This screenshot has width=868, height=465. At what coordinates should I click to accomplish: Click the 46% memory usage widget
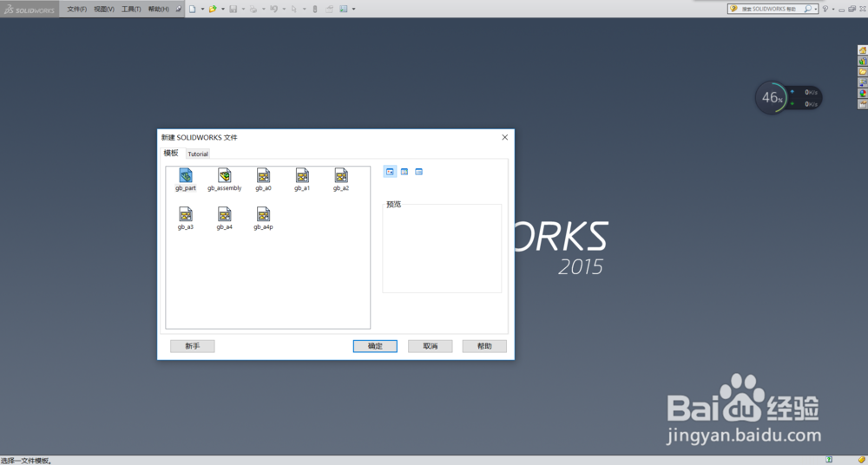click(x=772, y=98)
